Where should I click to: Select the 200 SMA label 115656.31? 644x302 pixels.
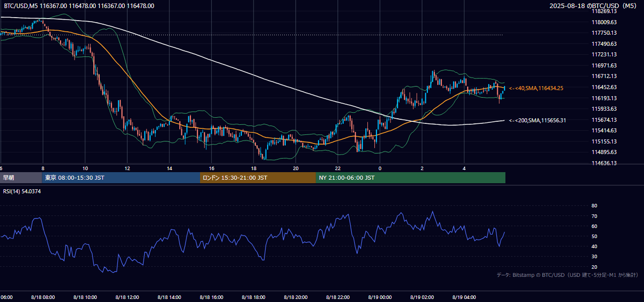coord(538,120)
